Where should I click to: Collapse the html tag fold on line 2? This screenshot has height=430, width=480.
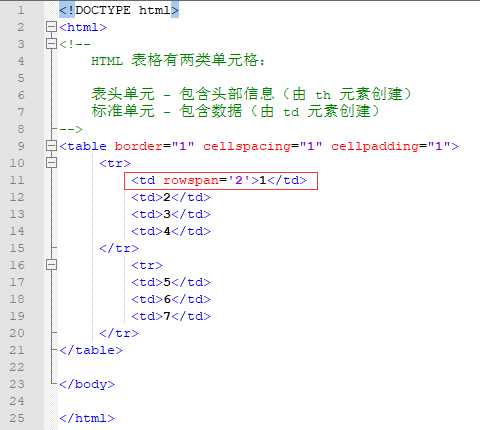(x=51, y=27)
